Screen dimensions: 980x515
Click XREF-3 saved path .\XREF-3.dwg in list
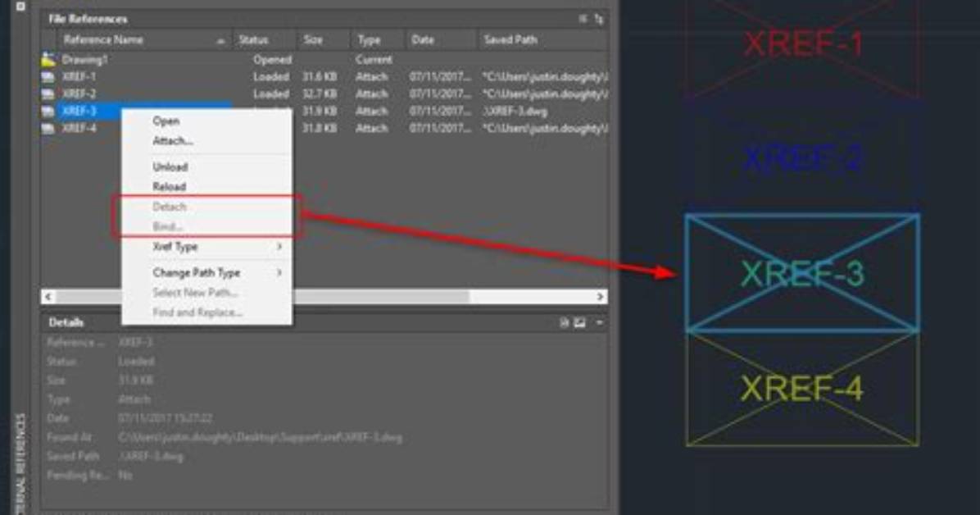[515, 112]
